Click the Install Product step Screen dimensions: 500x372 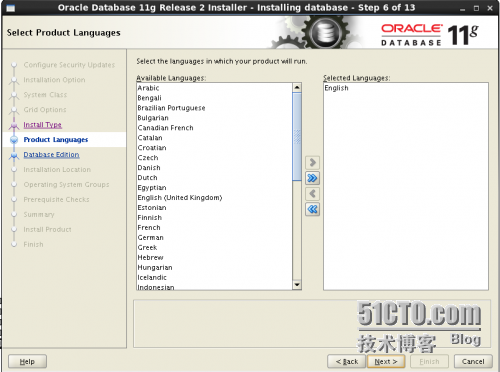pos(47,230)
